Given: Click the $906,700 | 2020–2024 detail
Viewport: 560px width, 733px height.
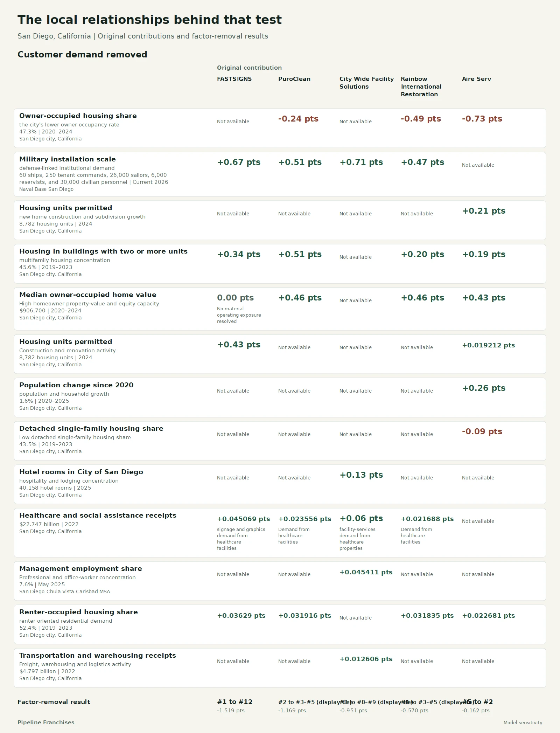Looking at the screenshot, I should pyautogui.click(x=50, y=311).
